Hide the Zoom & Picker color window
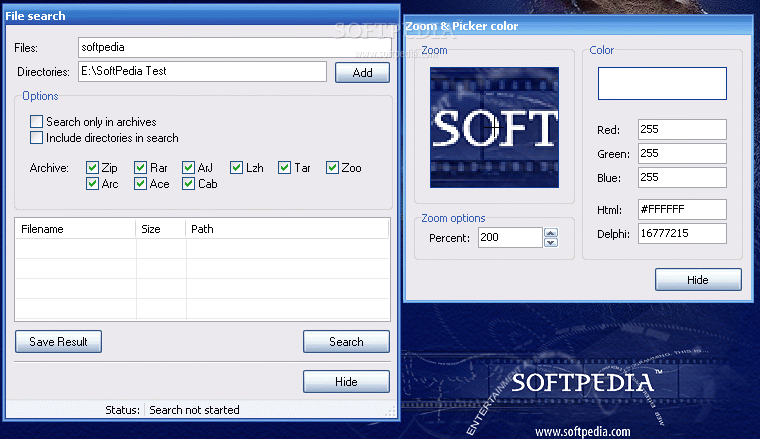760x439 pixels. [698, 280]
